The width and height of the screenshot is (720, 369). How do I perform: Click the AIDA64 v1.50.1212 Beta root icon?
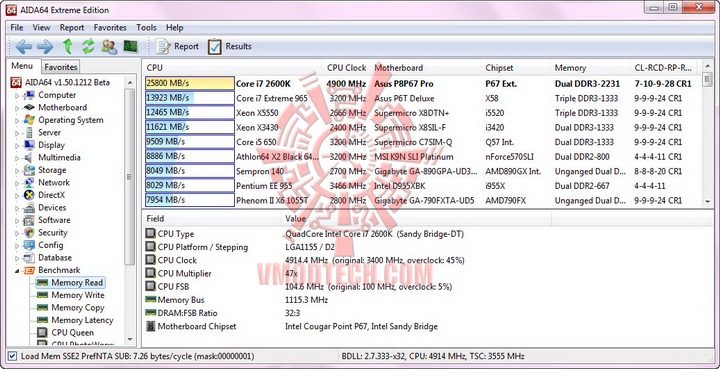[16, 83]
